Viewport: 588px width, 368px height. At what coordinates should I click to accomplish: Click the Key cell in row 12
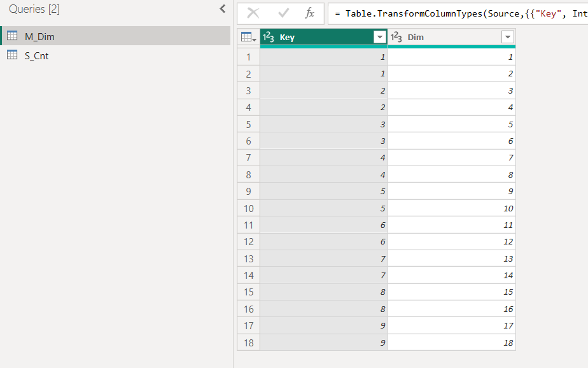324,242
